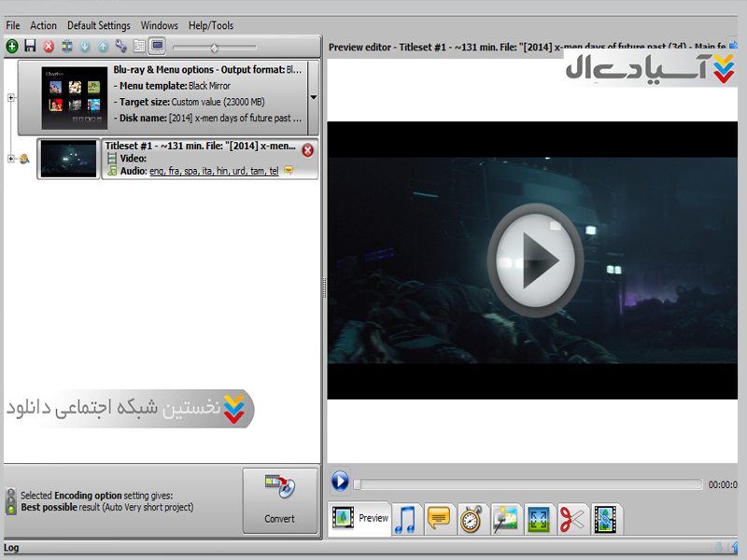Toggle the monitor preview view button

pyautogui.click(x=157, y=46)
